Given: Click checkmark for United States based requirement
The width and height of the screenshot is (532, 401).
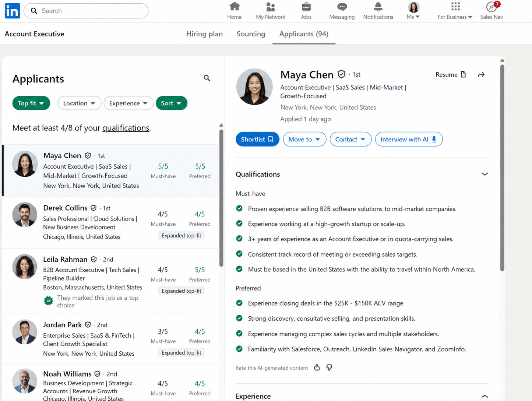Looking at the screenshot, I should (239, 269).
